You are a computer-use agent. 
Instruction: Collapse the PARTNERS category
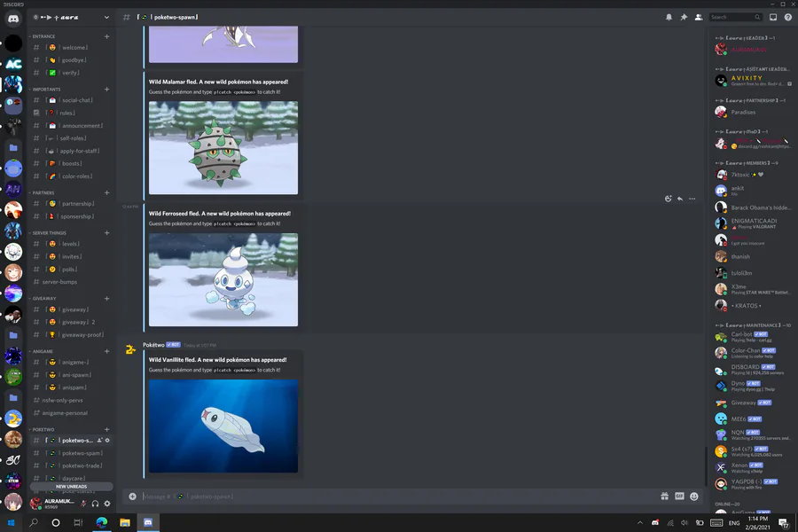[43, 193]
